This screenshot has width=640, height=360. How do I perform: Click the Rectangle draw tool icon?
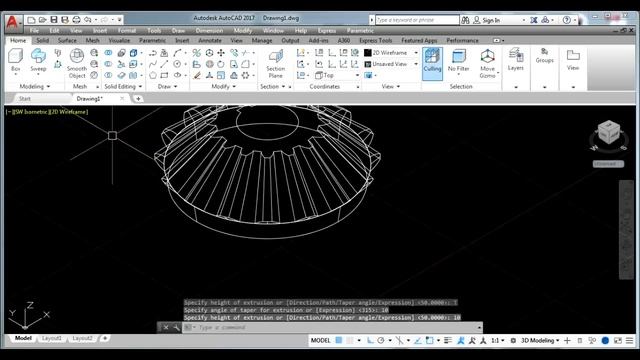point(164,76)
